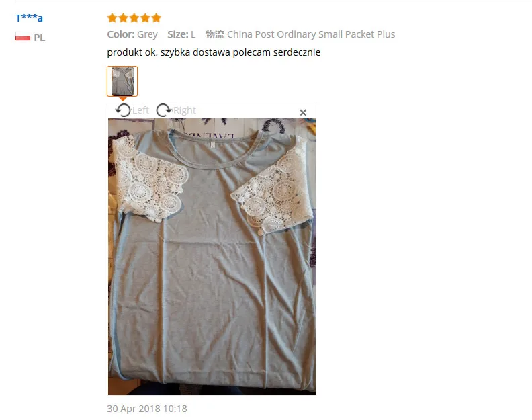The image size is (532, 420).
Task: Click the 'Left' rotate text label
Action: tap(140, 110)
